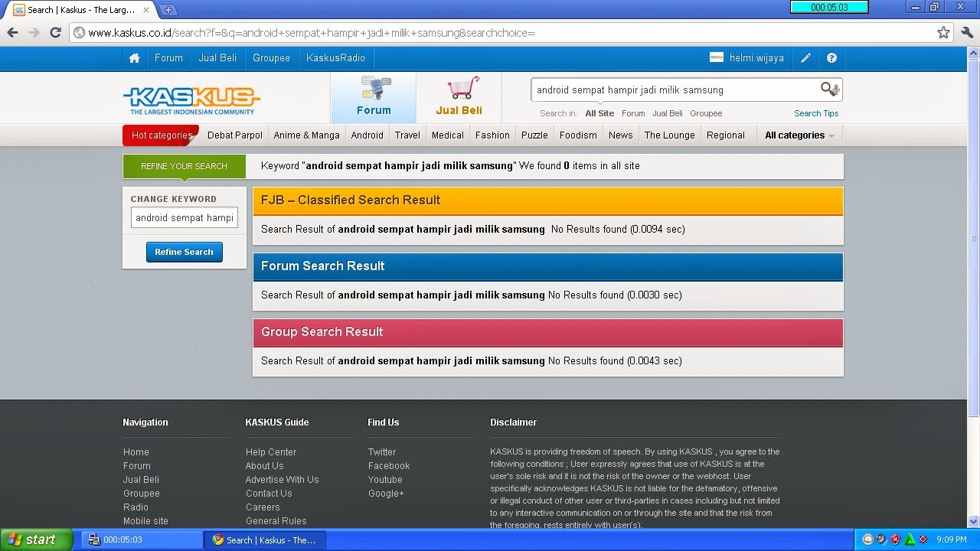
Task: Expand All categories dropdown
Action: (799, 135)
